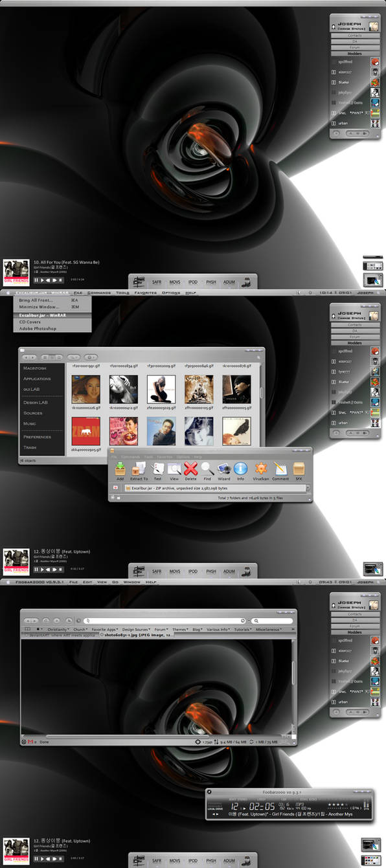Click the Comment icon in WinRAR
Screen dimensions: 386x868
(280, 469)
